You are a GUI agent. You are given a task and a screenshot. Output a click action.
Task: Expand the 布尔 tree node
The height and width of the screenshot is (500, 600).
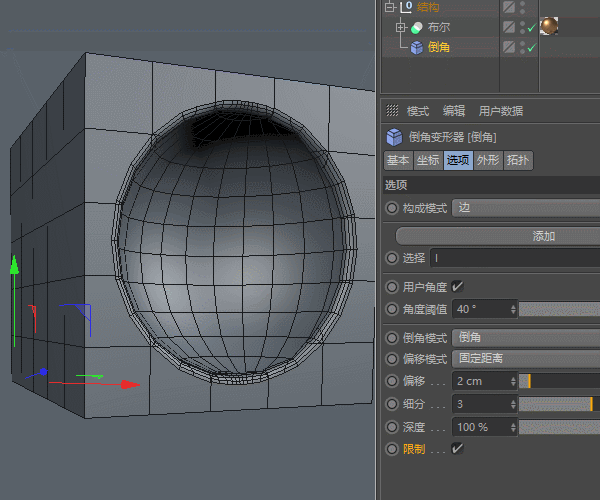click(x=401, y=28)
